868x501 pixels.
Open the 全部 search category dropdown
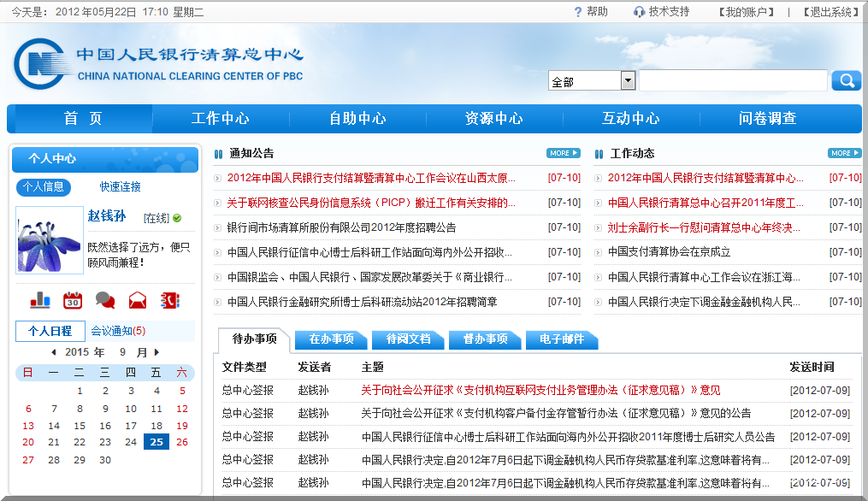628,80
